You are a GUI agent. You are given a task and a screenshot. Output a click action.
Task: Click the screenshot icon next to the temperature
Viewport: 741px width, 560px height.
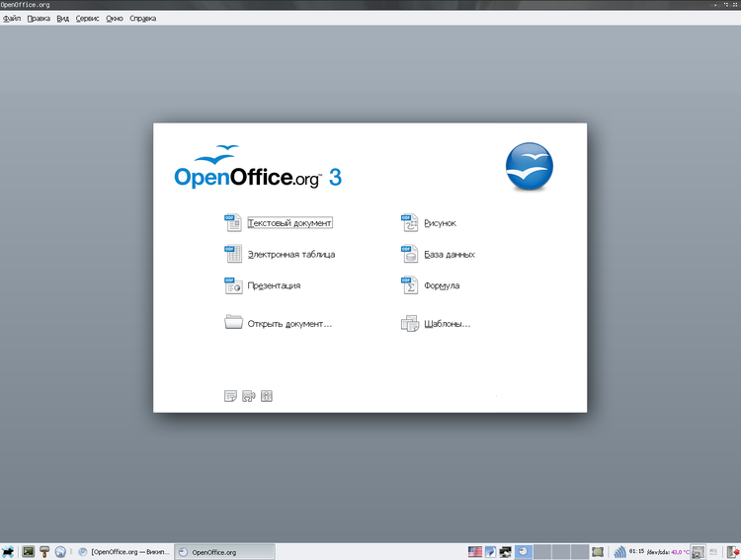(698, 551)
